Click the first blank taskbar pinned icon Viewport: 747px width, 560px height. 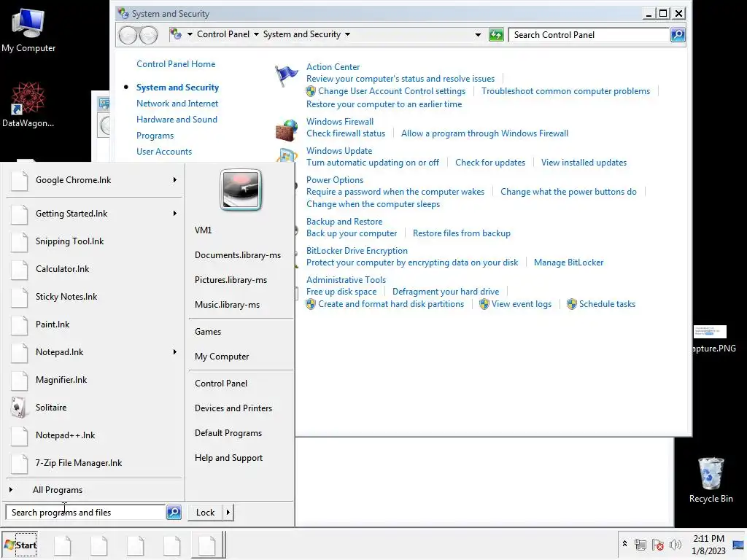coord(63,545)
